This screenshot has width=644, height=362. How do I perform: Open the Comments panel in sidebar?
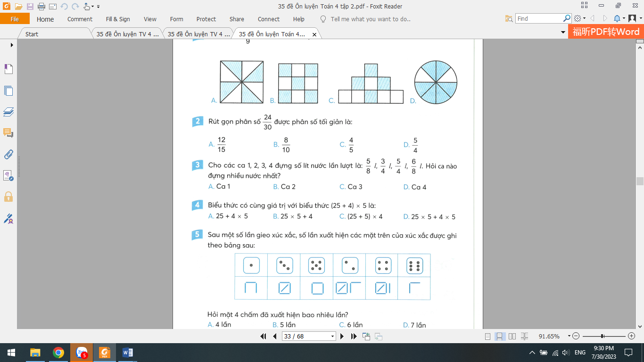click(8, 133)
